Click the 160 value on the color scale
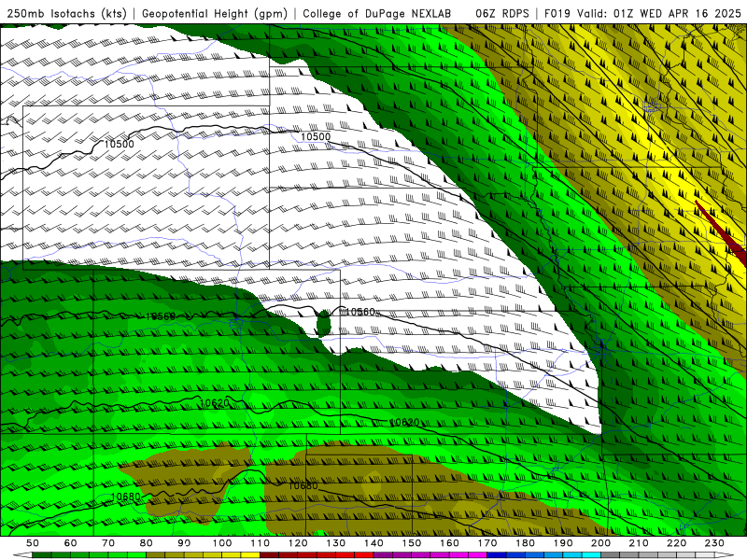 click(x=450, y=543)
